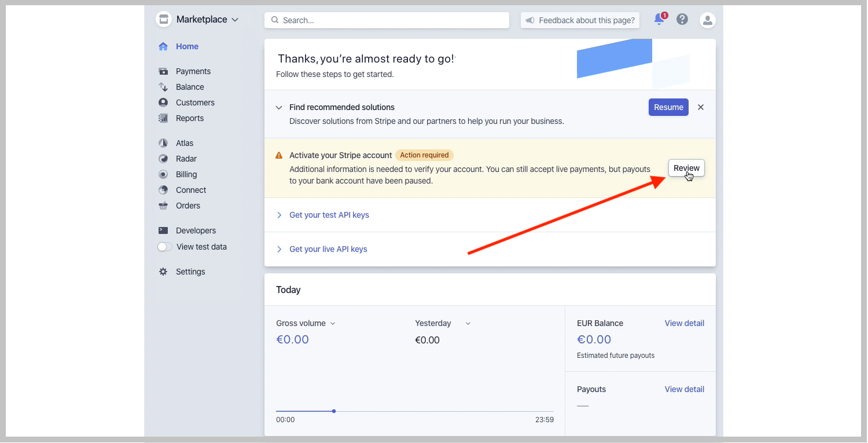The height and width of the screenshot is (443, 868).
Task: Open Billing in the sidebar
Action: pos(186,174)
